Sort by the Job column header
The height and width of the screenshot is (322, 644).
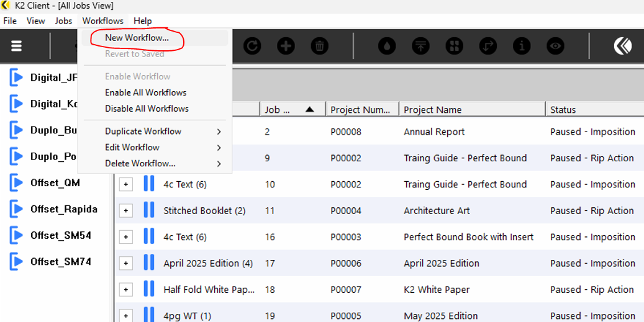(293, 110)
